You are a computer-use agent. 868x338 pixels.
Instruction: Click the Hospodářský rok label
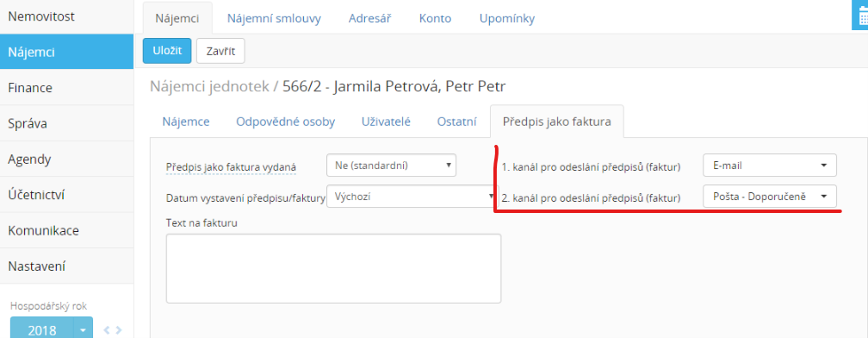pyautogui.click(x=49, y=306)
